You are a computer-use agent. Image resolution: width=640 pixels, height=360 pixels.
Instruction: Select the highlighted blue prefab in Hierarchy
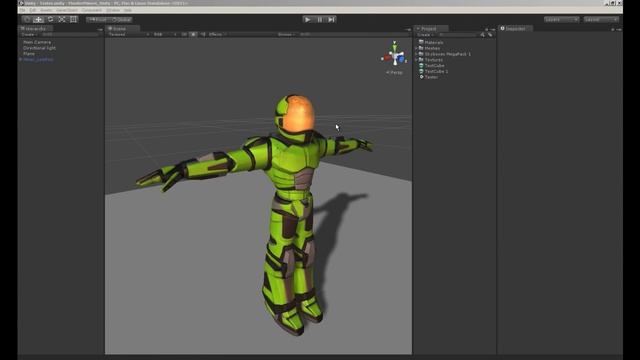coord(38,59)
